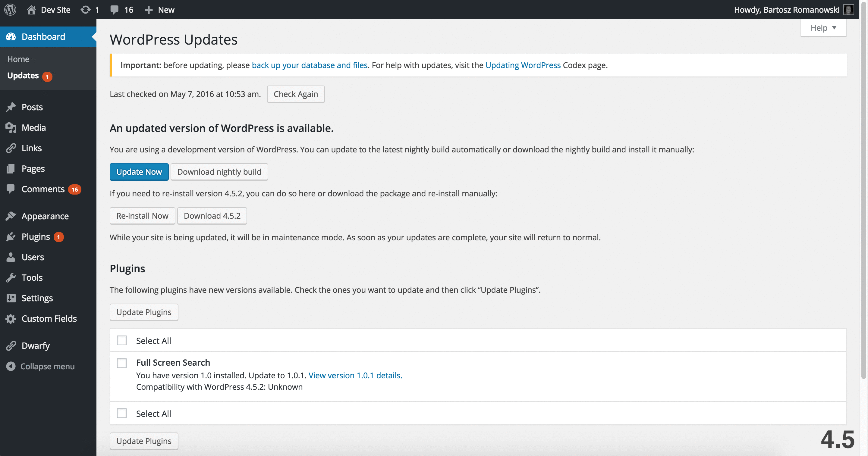868x456 pixels.
Task: Click the Plugins menu label
Action: click(x=36, y=237)
